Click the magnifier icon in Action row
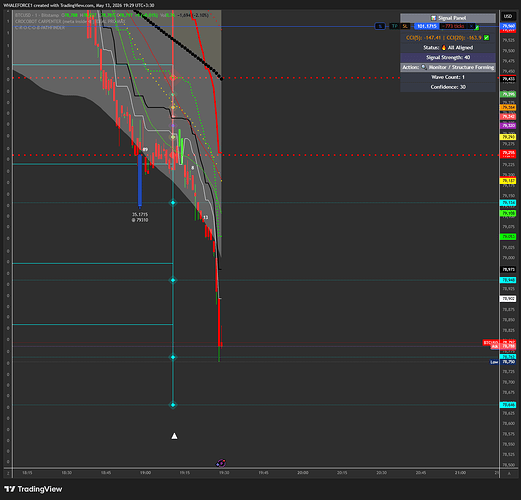The image size is (521, 500). 424,67
